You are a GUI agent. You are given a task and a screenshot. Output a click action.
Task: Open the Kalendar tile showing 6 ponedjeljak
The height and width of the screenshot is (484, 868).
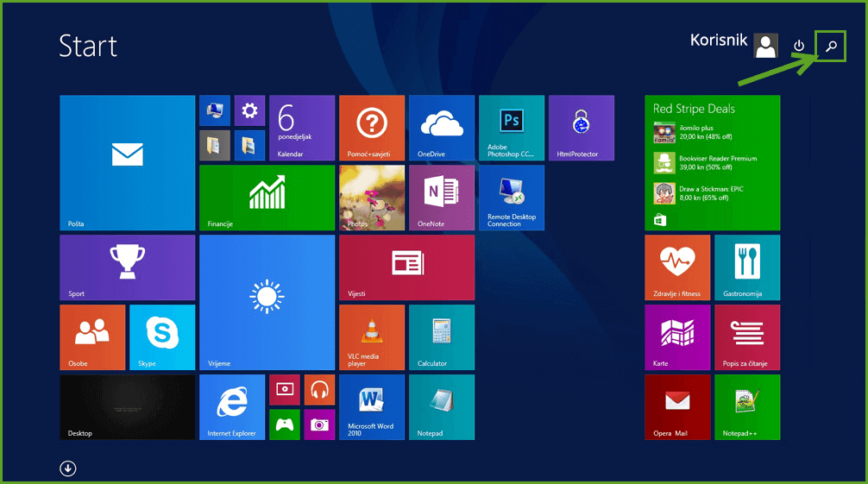(x=302, y=128)
